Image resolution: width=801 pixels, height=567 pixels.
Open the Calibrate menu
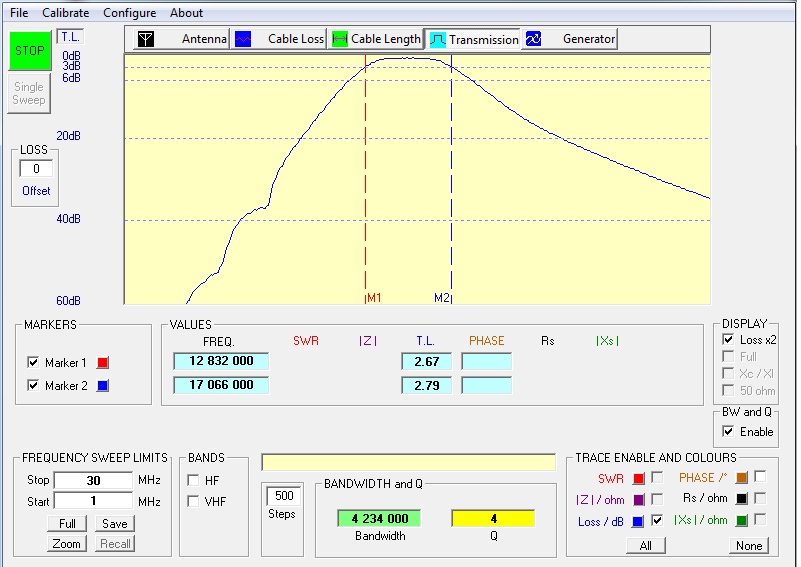tap(65, 13)
